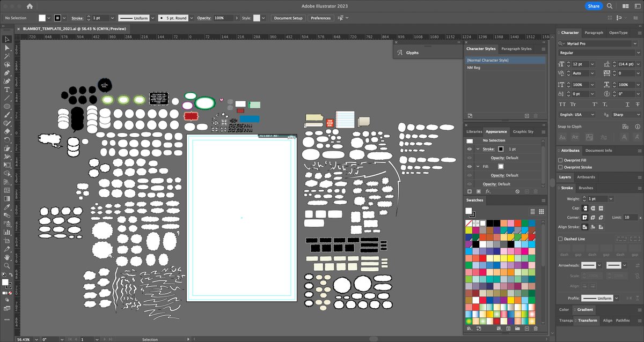Open the Document Info tab
This screenshot has width=644, height=342.
pos(598,151)
